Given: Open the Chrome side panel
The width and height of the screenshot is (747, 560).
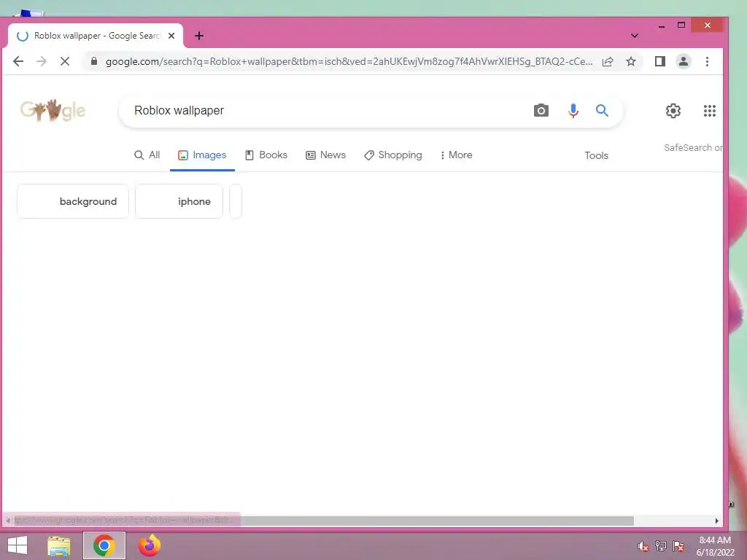Looking at the screenshot, I should [x=659, y=61].
